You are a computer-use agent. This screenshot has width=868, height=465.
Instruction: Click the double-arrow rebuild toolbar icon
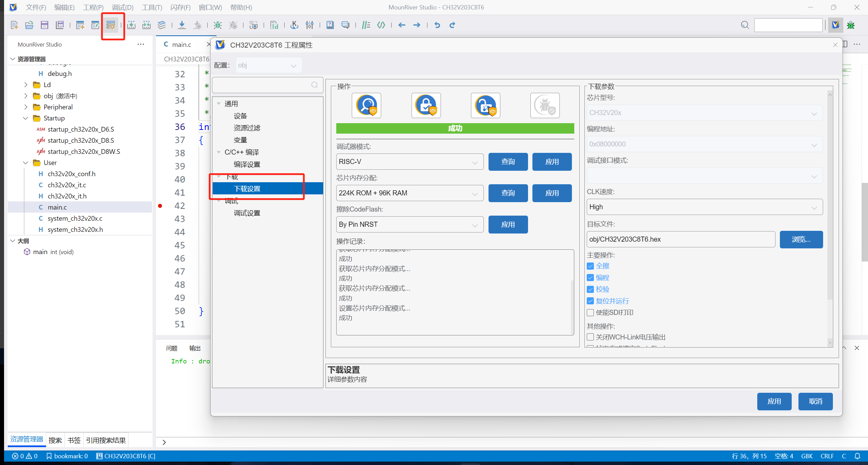(x=147, y=25)
